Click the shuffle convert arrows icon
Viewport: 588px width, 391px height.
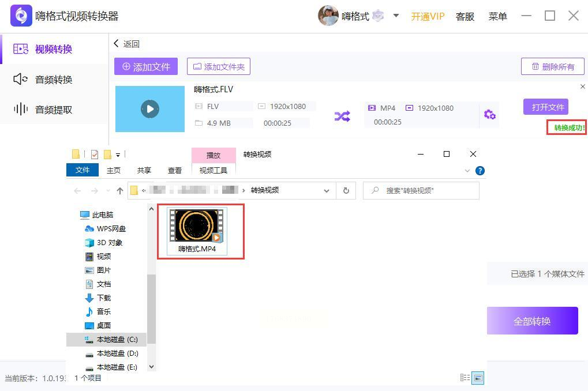(342, 116)
